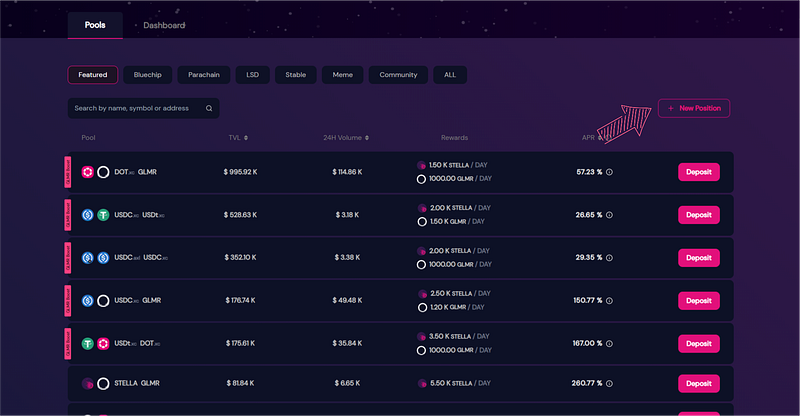This screenshot has width=800, height=416.
Task: Focus the search by name field
Action: 143,108
